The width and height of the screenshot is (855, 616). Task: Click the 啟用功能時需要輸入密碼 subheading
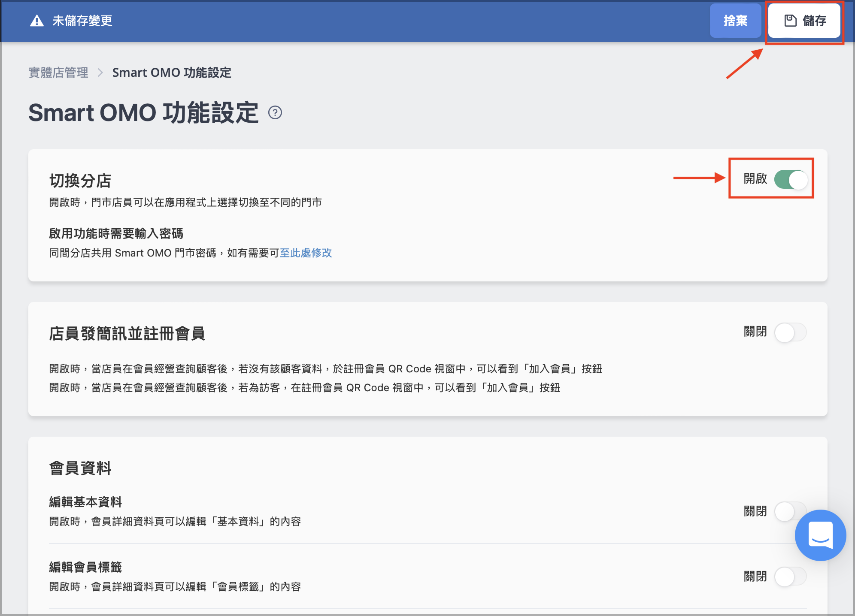coord(116,233)
